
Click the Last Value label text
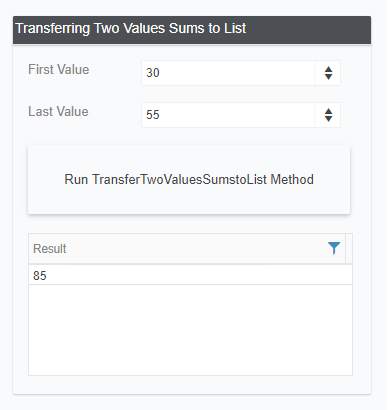coord(58,112)
